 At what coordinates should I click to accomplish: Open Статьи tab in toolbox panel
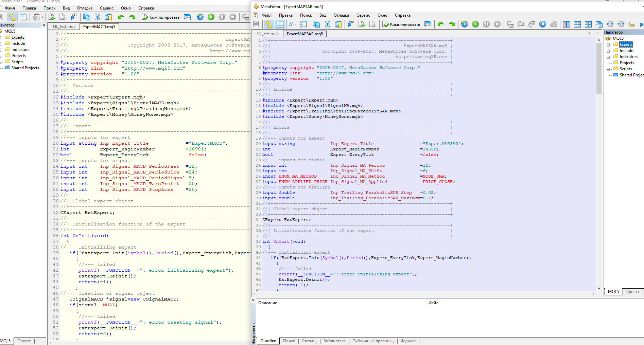308,341
